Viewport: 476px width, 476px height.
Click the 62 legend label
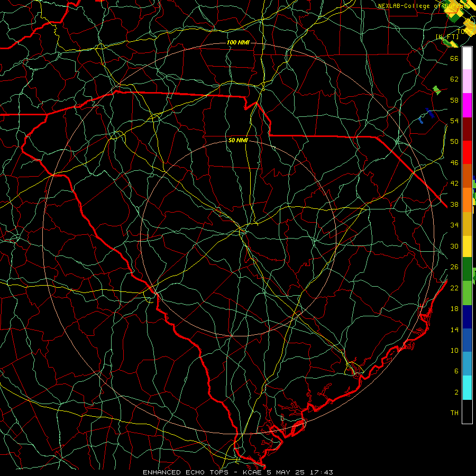tap(454, 79)
